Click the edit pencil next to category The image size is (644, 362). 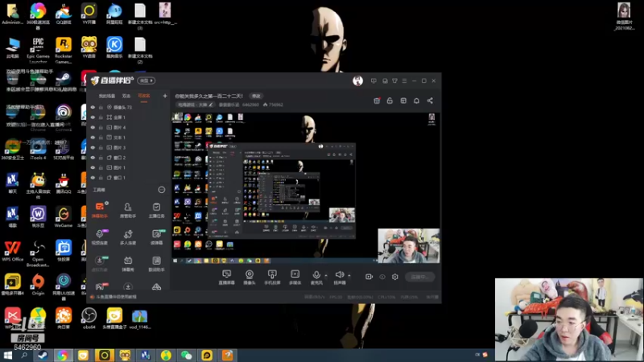point(211,105)
